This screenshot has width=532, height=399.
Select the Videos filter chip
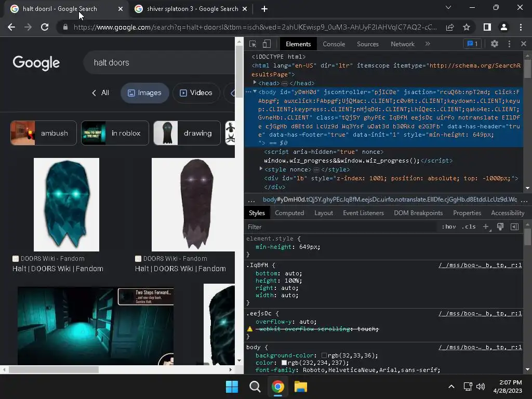(196, 92)
